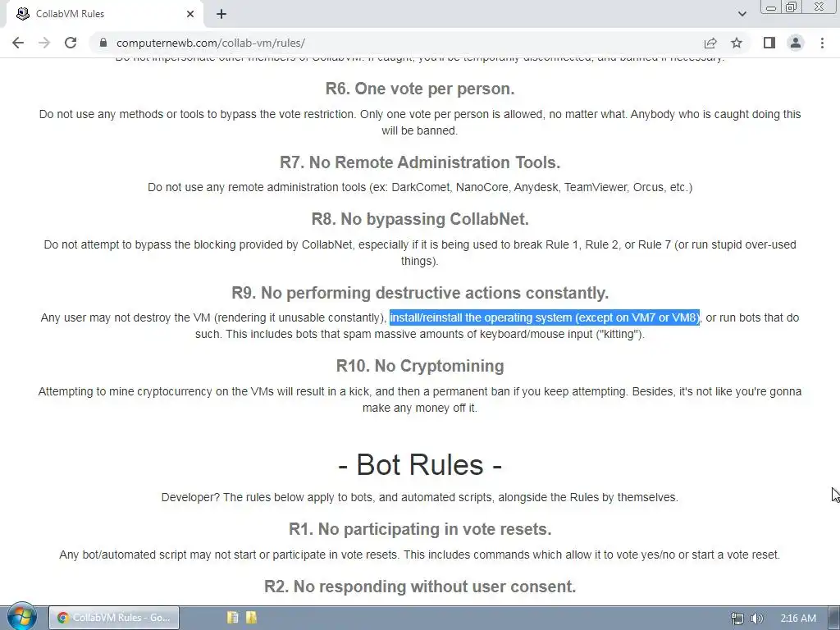Go back to the previous page
The width and height of the screenshot is (840, 630).
point(18,43)
